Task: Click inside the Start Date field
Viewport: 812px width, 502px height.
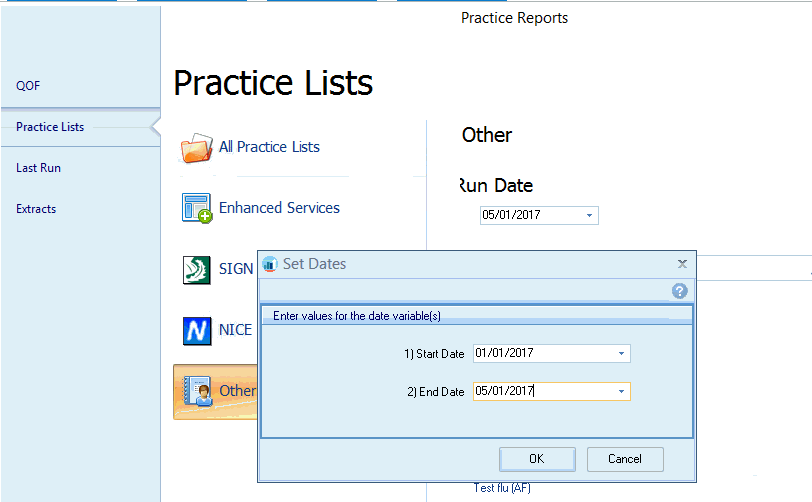Action: point(540,354)
